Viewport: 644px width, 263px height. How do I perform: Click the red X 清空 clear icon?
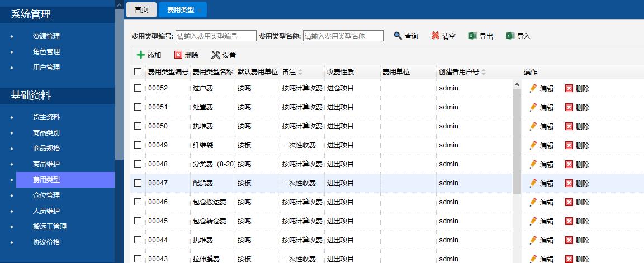click(435, 36)
